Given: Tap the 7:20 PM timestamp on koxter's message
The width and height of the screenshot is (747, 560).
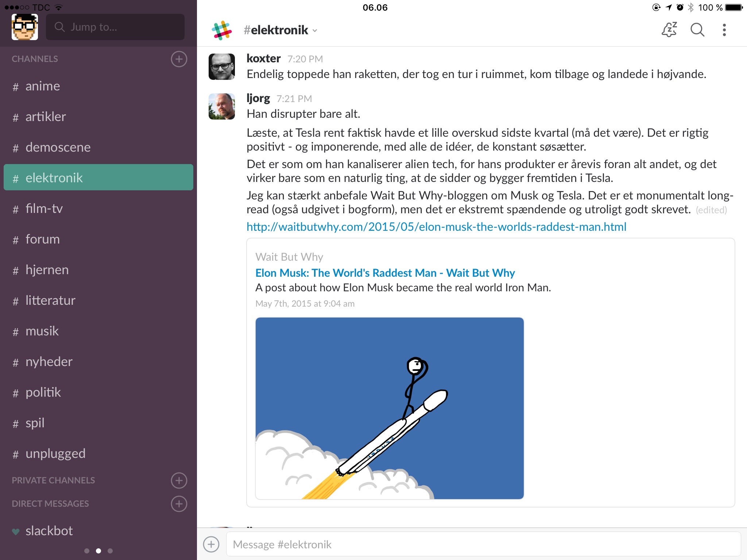Looking at the screenshot, I should [x=305, y=59].
